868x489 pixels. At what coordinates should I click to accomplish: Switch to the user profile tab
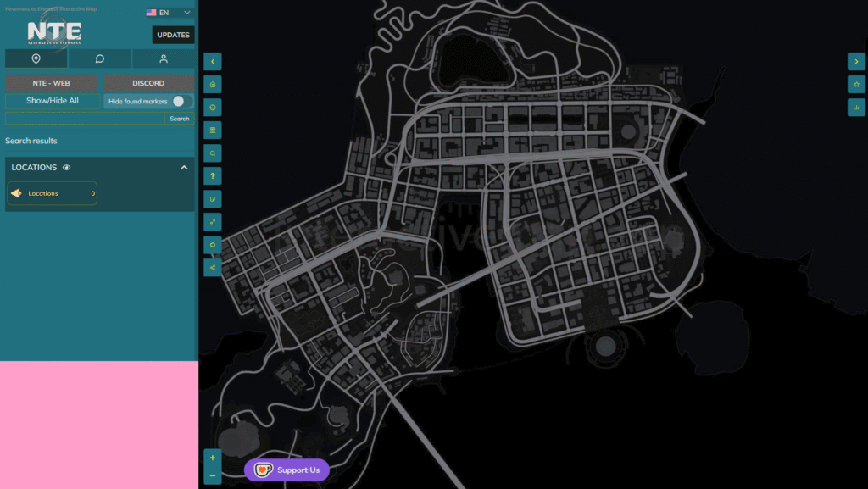164,58
